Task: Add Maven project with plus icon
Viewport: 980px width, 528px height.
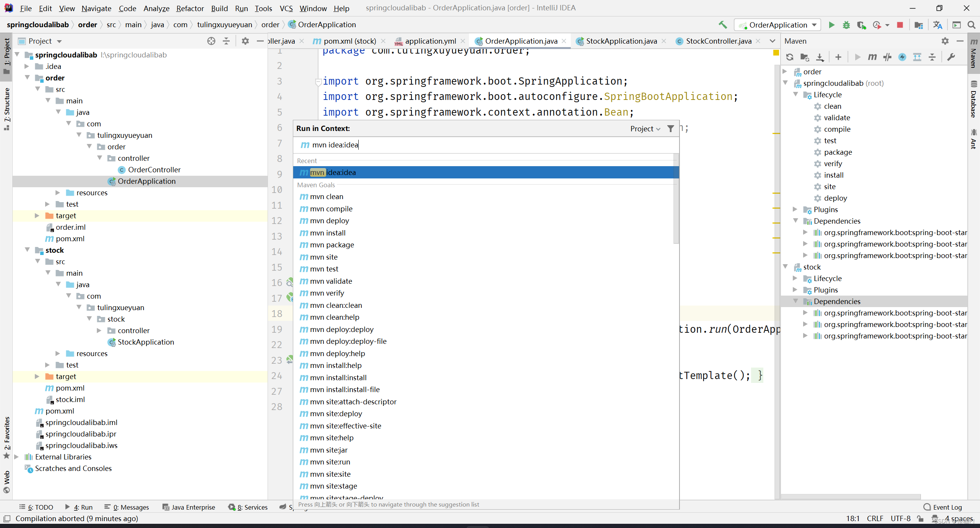Action: [x=838, y=57]
